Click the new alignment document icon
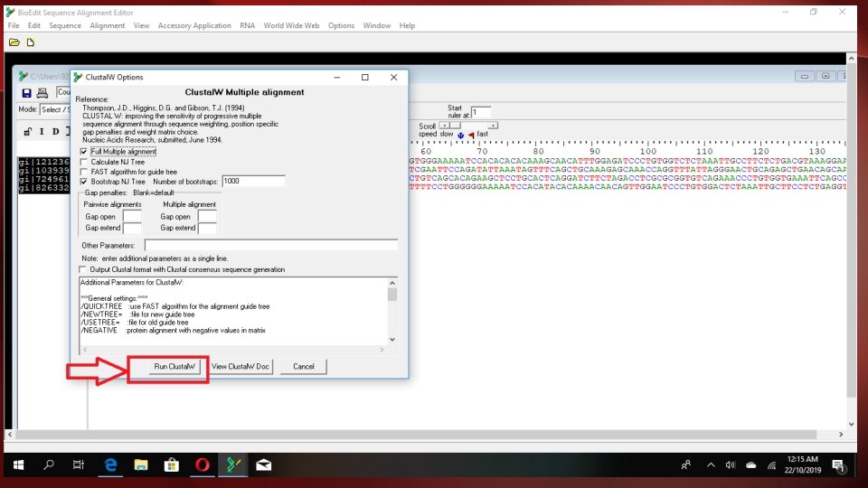The width and height of the screenshot is (868, 488). (x=31, y=42)
